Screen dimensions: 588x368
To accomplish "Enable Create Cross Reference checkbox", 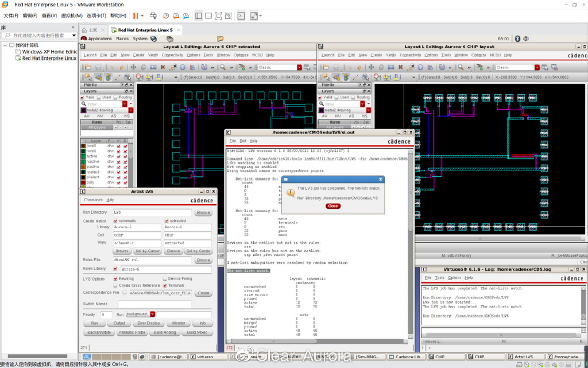I will coord(115,285).
